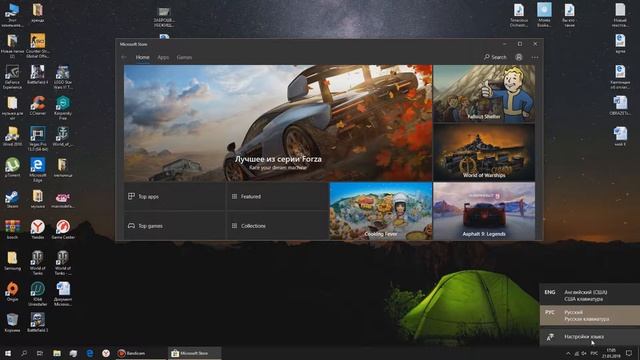Select the Russian keyboard layout
Viewport: 640px width, 360px height.
tap(590, 316)
